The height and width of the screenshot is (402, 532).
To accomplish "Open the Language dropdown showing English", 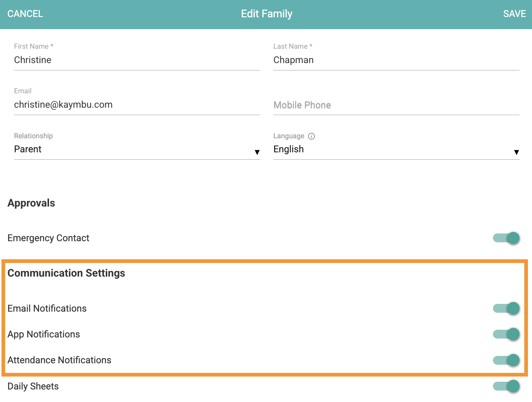I will point(391,149).
